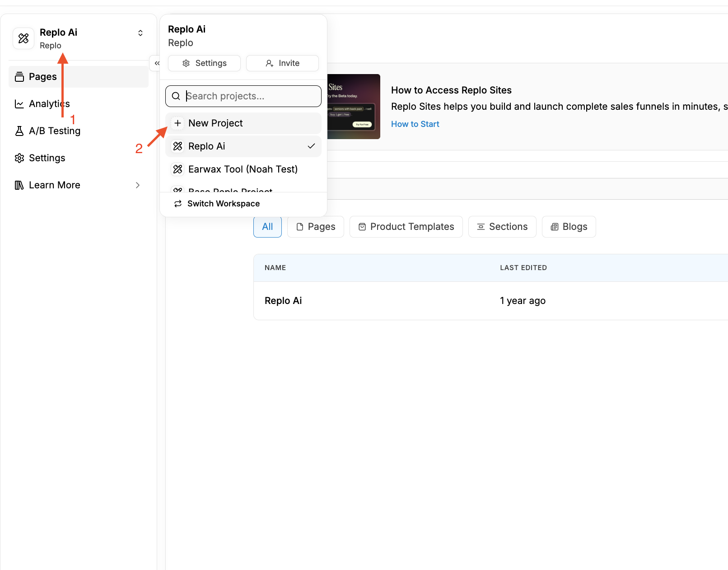Create a New Project from the list
728x570 pixels.
click(243, 123)
